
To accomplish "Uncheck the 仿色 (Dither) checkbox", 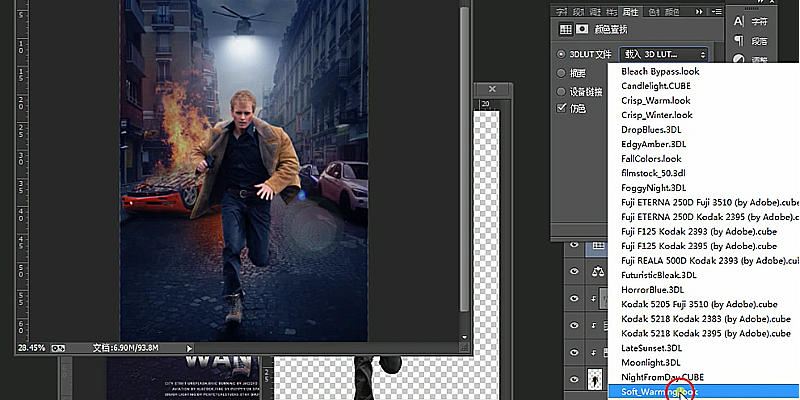I will 561,108.
